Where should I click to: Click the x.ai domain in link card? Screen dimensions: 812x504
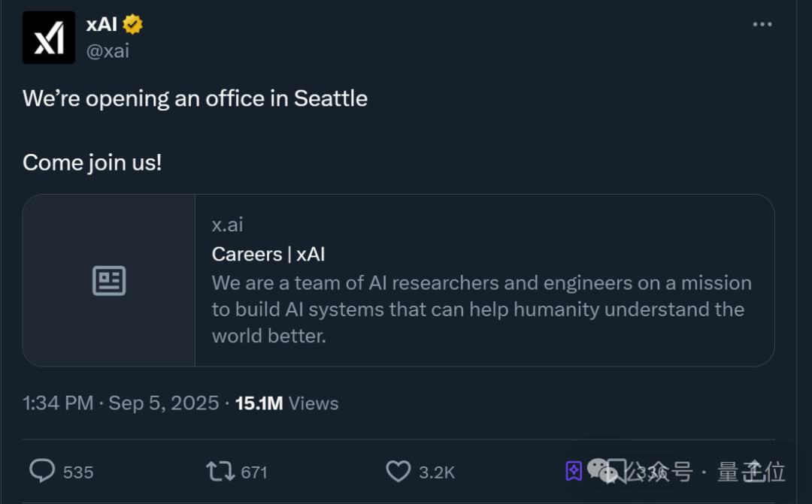pyautogui.click(x=227, y=225)
